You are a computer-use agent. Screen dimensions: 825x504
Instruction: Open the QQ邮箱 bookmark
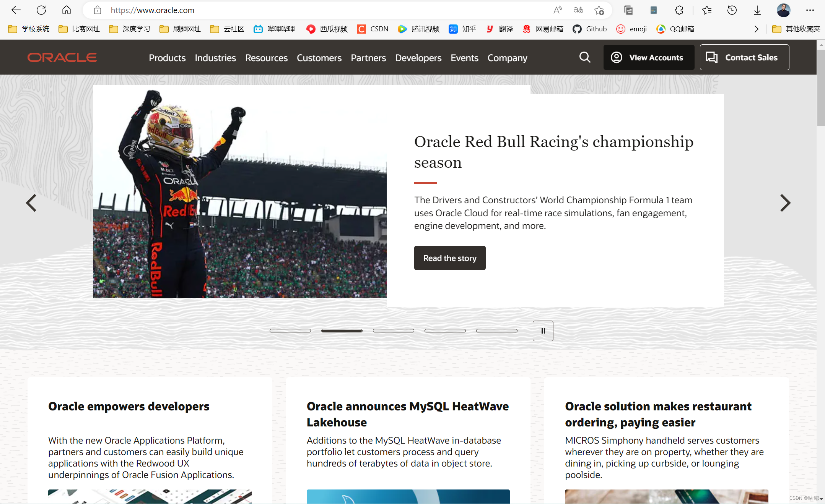pyautogui.click(x=675, y=29)
